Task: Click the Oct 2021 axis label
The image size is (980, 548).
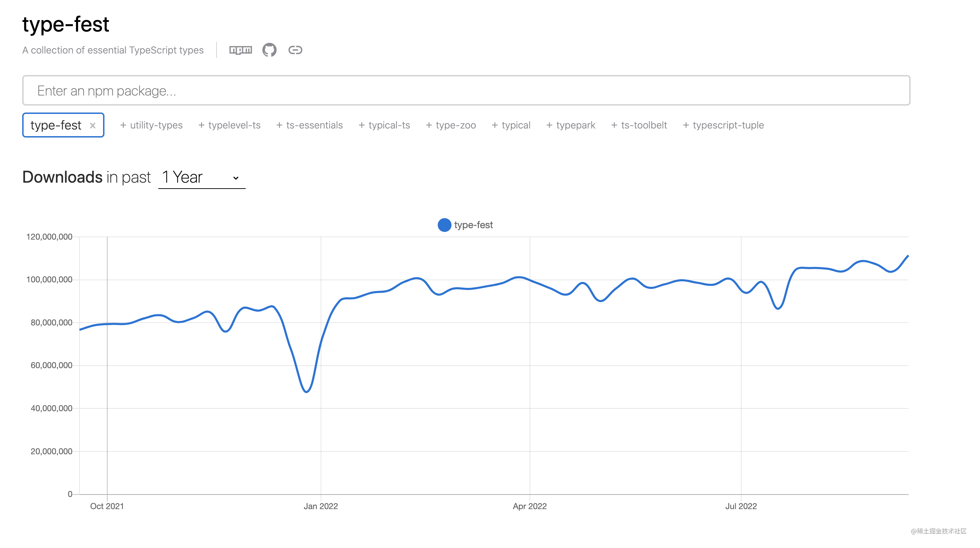Action: [x=107, y=506]
